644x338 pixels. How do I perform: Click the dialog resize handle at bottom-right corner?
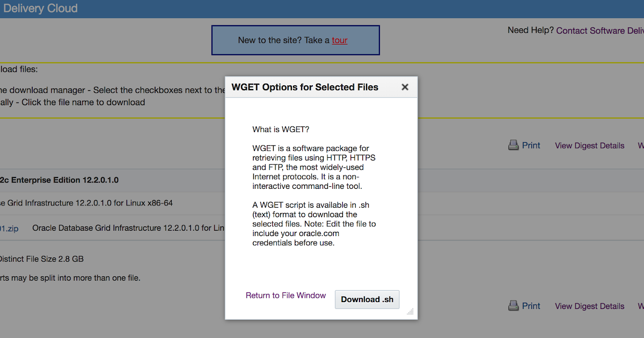409,312
